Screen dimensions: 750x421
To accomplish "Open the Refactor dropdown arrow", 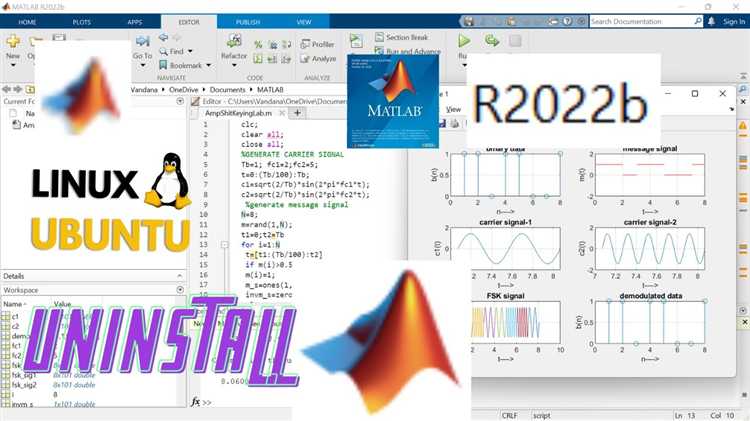I will pyautogui.click(x=234, y=65).
